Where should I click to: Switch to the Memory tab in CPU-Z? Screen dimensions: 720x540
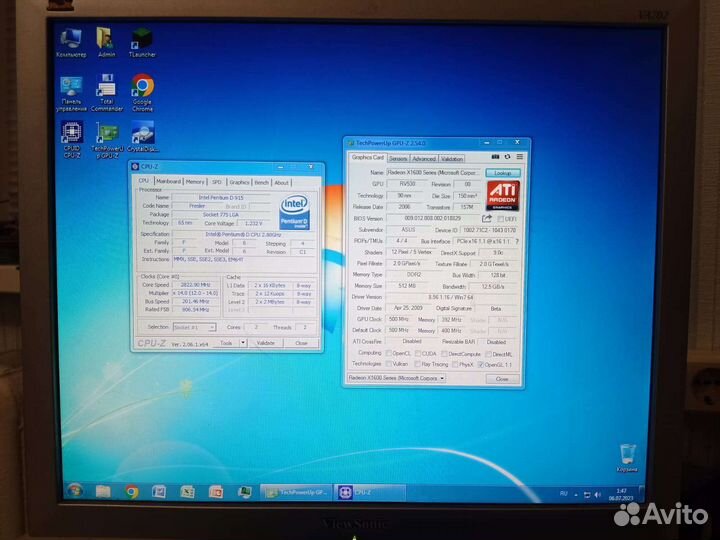(x=195, y=182)
